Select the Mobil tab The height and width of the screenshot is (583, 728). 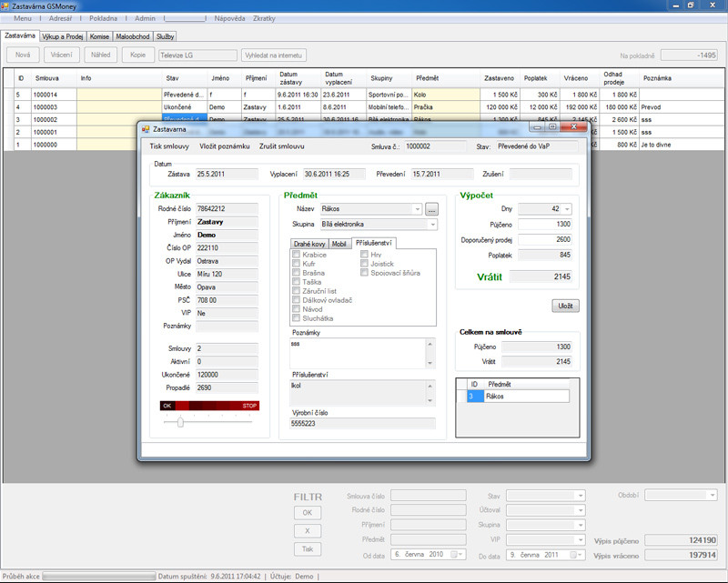(339, 244)
